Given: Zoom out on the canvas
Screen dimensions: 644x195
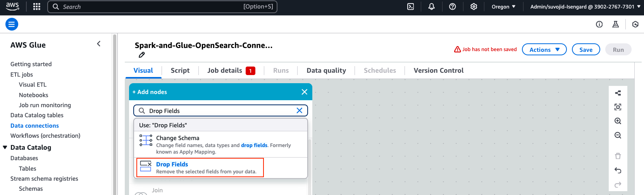Looking at the screenshot, I should coord(618,135).
